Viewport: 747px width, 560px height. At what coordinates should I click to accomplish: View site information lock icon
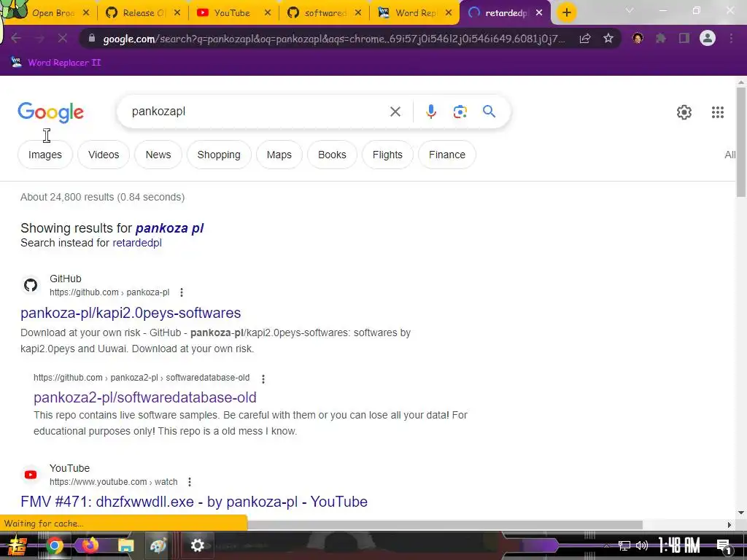[92, 39]
